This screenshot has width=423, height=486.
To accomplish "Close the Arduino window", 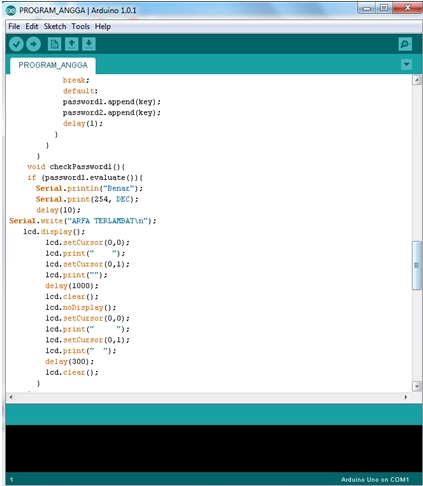I will pos(407,8).
